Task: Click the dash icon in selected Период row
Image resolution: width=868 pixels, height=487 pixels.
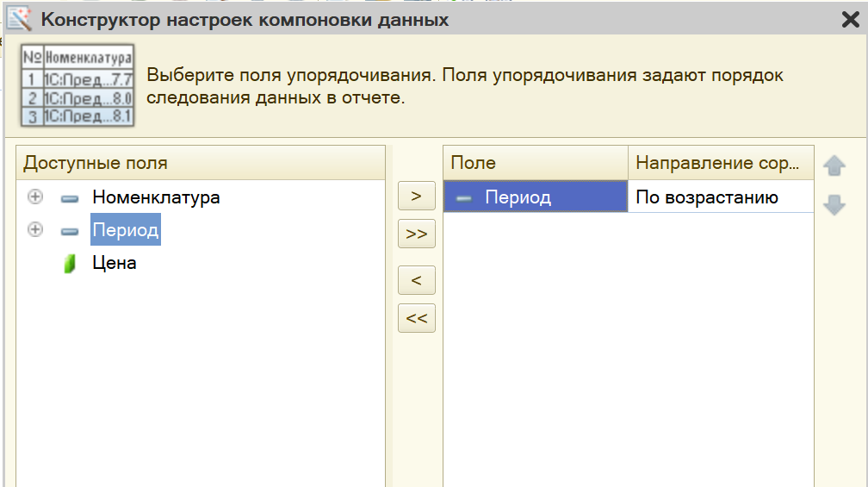Action: pyautogui.click(x=464, y=197)
